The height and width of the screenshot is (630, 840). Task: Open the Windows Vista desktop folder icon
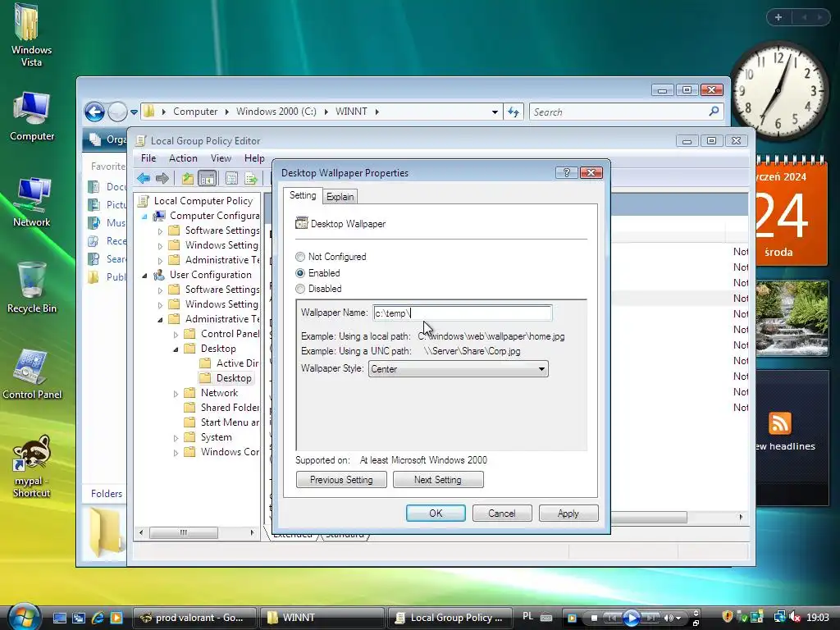tap(31, 35)
